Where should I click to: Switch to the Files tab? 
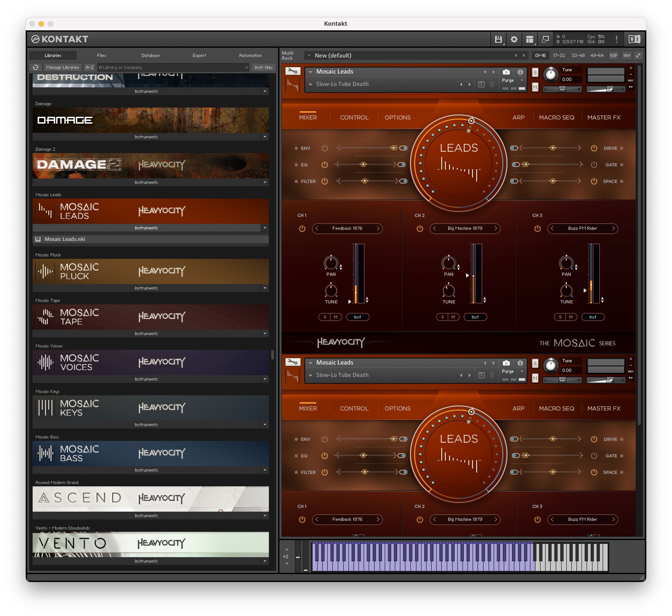coord(101,55)
